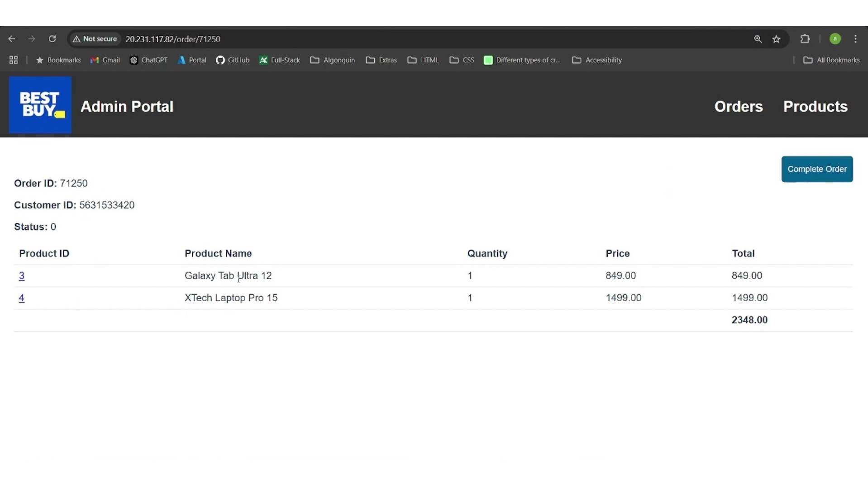Go back to the previous page
This screenshot has height=488, width=868.
12,39
